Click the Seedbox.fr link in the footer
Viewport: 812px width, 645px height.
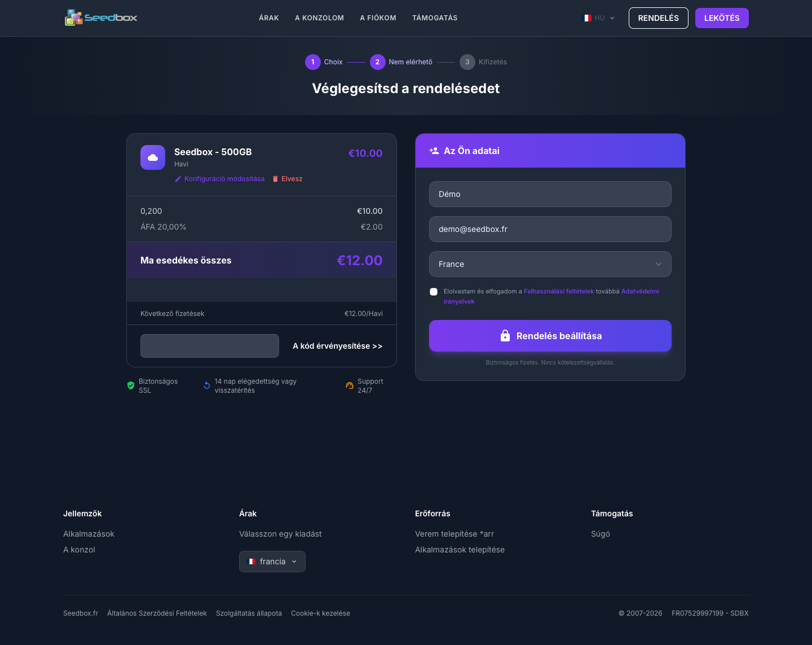pos(81,613)
